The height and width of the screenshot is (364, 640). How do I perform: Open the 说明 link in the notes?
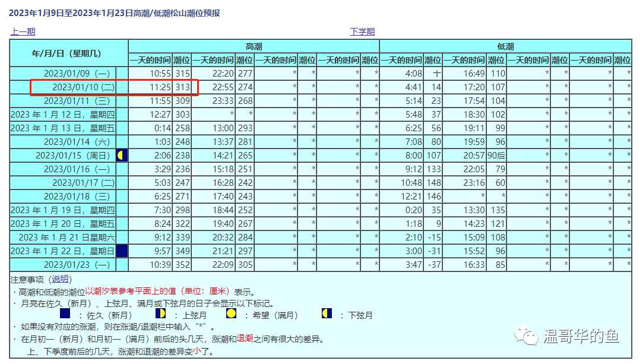[59, 279]
